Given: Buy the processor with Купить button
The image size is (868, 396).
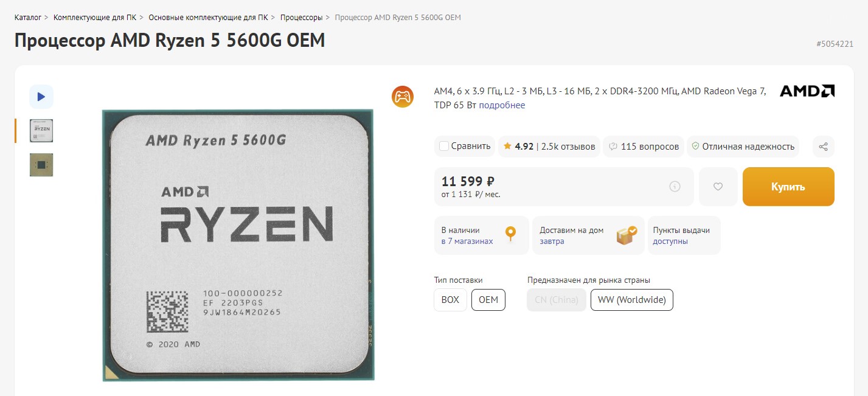Looking at the screenshot, I should (788, 187).
